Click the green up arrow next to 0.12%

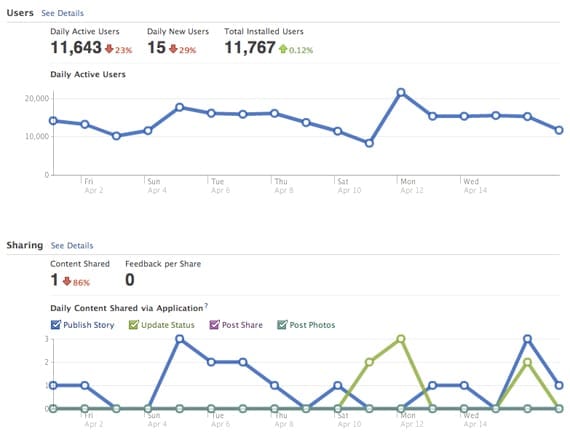(x=283, y=49)
